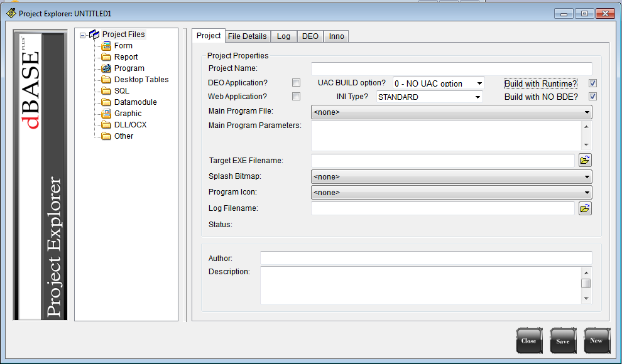622x364 pixels.
Task: Switch to the Inno tab
Action: [336, 36]
